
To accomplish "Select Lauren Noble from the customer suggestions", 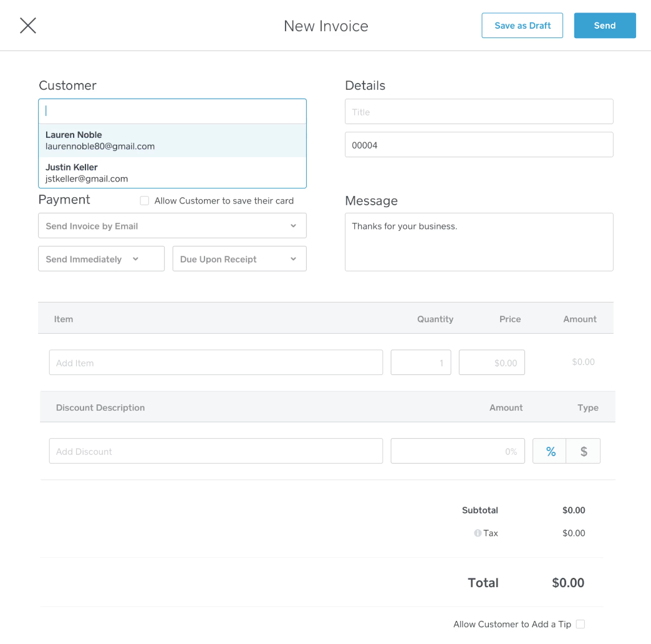I will [172, 140].
